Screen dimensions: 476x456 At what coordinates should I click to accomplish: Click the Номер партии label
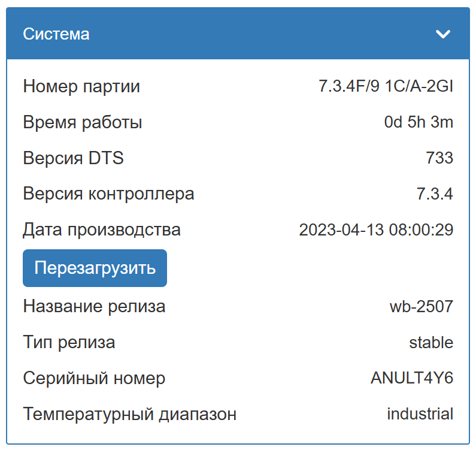81,87
